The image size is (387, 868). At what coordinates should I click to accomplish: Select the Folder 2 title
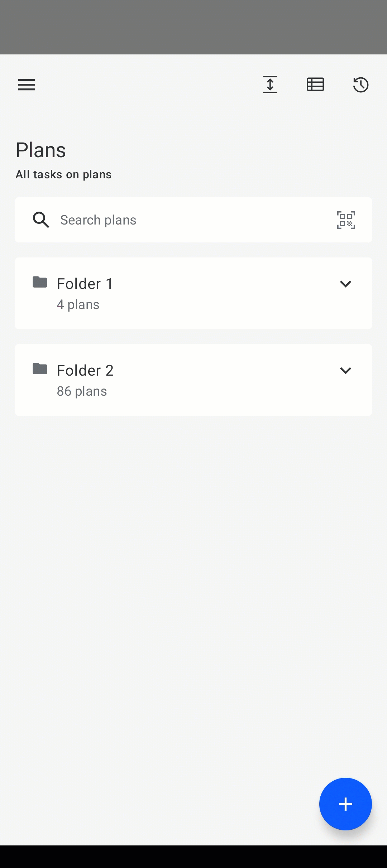pos(85,371)
